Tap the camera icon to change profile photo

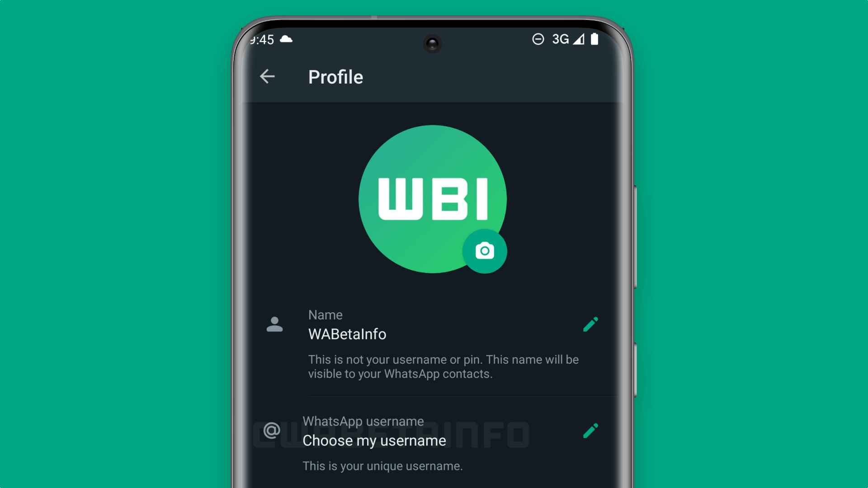pos(486,251)
